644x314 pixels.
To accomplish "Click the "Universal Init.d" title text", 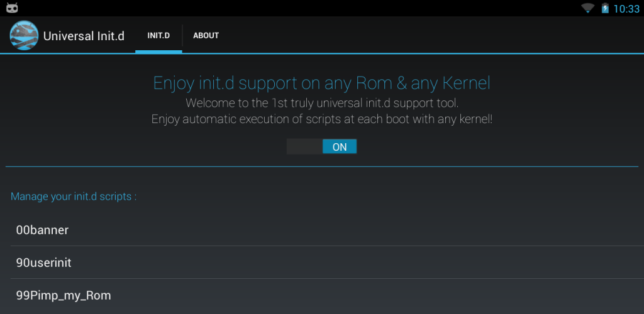I will coord(84,36).
